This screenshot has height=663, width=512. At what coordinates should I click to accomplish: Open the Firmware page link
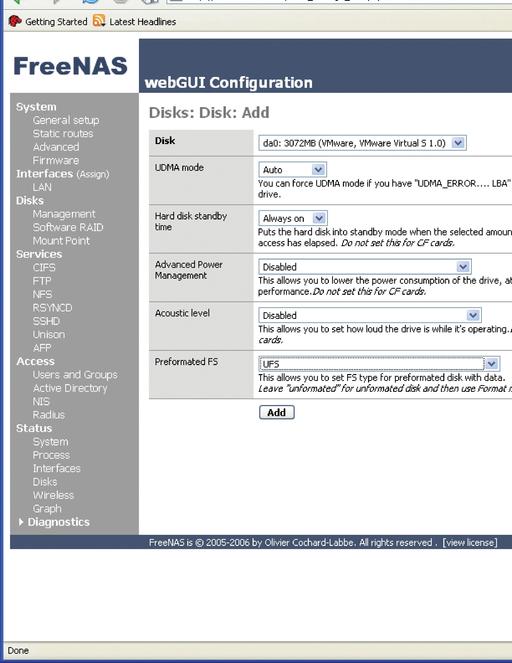(56, 161)
